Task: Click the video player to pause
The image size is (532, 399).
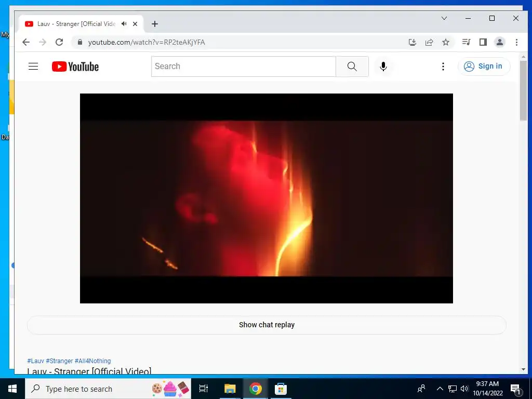Action: pyautogui.click(x=267, y=198)
